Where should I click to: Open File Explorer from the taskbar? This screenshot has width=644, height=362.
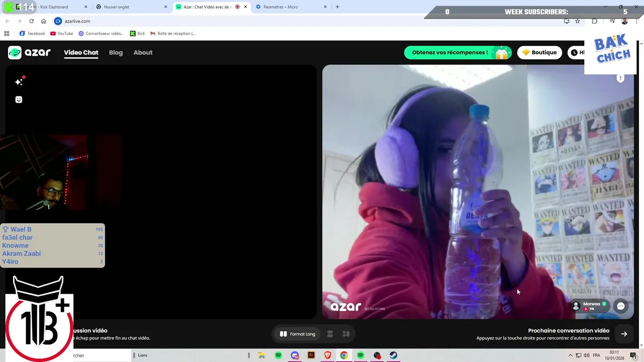pyautogui.click(x=262, y=355)
